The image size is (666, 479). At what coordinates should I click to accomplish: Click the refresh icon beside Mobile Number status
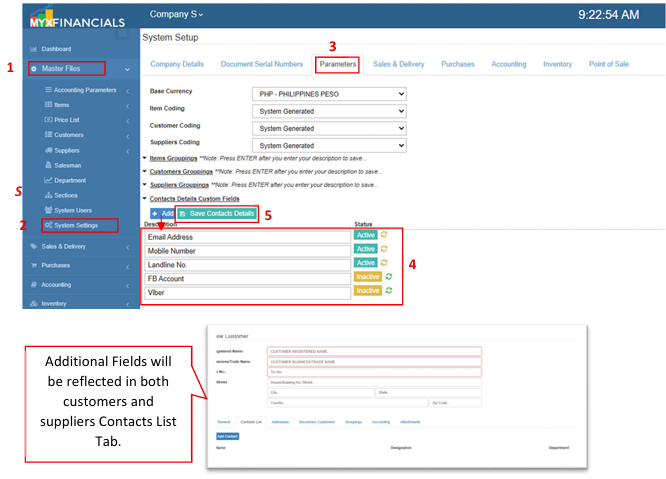click(383, 249)
